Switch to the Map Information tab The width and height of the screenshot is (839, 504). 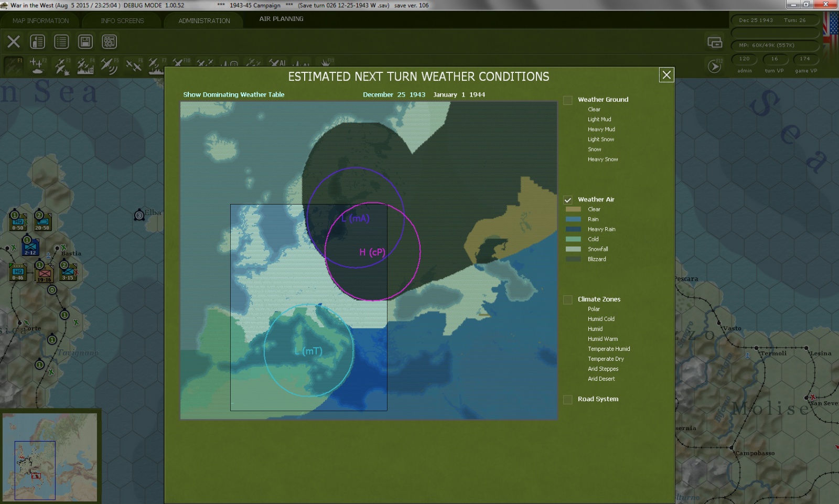pos(40,21)
